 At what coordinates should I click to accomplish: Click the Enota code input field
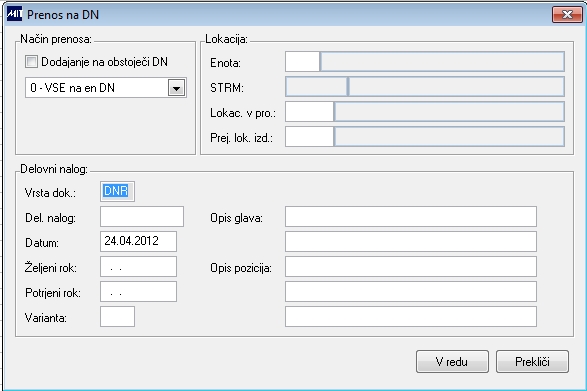coord(302,62)
